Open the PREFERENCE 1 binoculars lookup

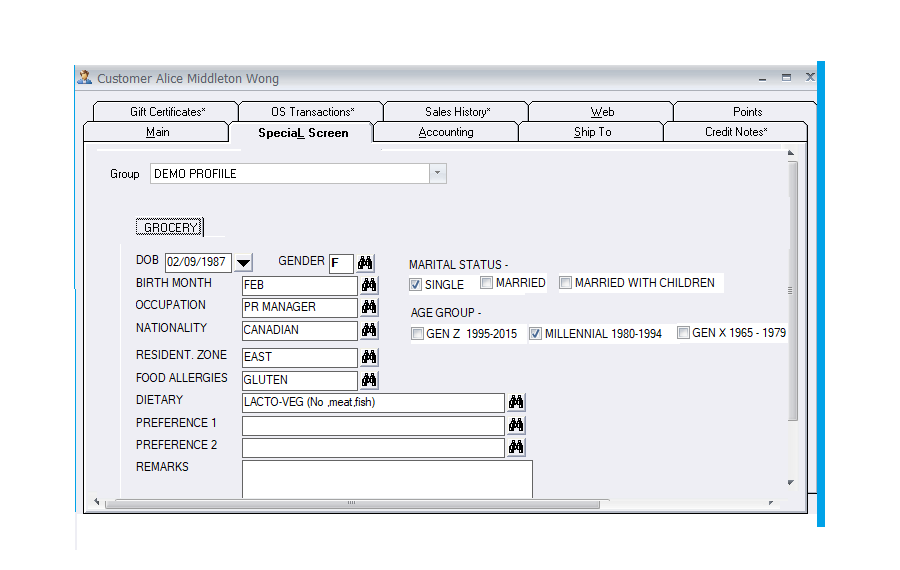(x=516, y=425)
